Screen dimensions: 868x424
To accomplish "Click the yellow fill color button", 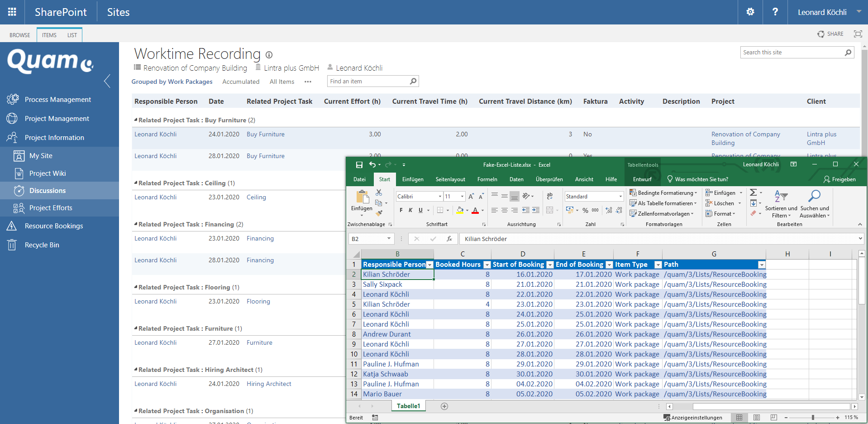I will 460,210.
